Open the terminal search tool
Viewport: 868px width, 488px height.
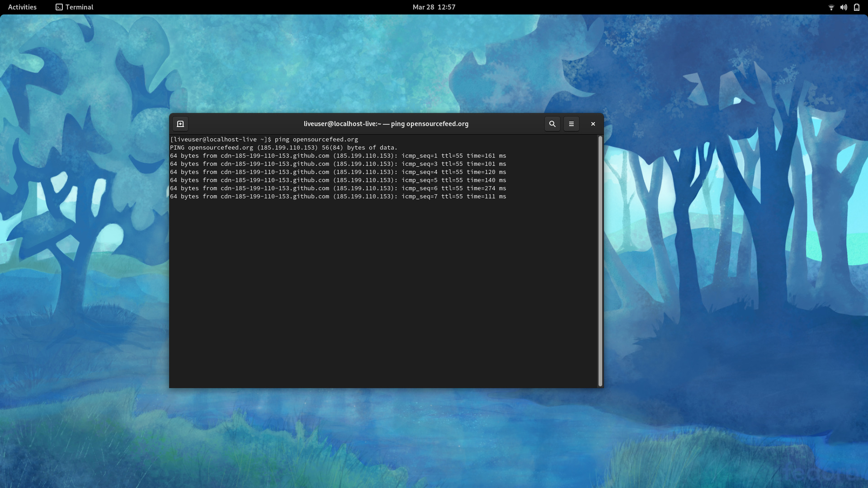552,124
